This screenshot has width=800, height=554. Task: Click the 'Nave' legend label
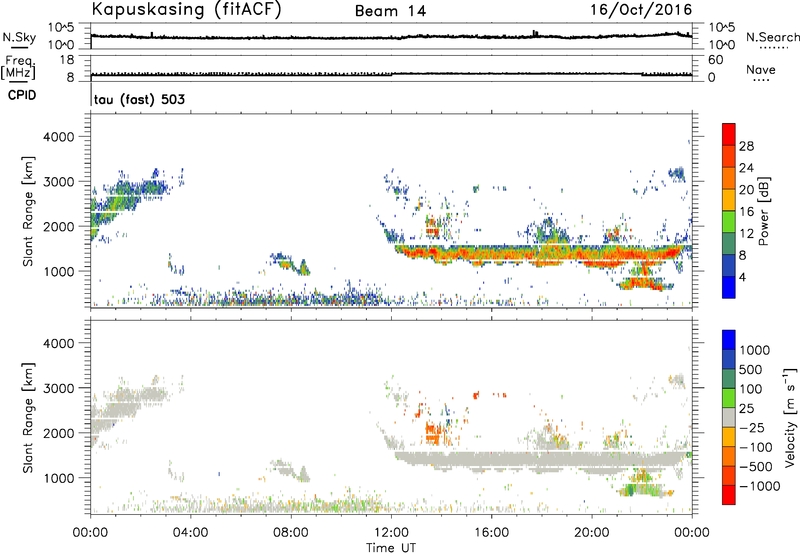761,70
